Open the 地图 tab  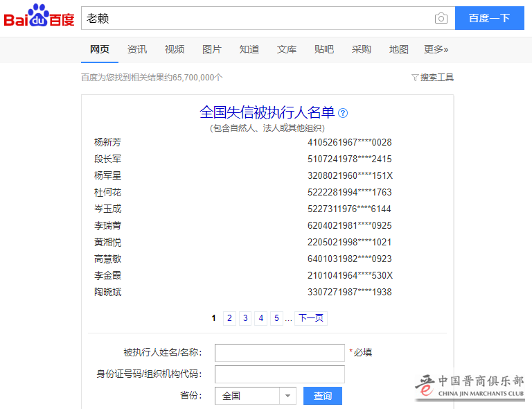click(399, 49)
